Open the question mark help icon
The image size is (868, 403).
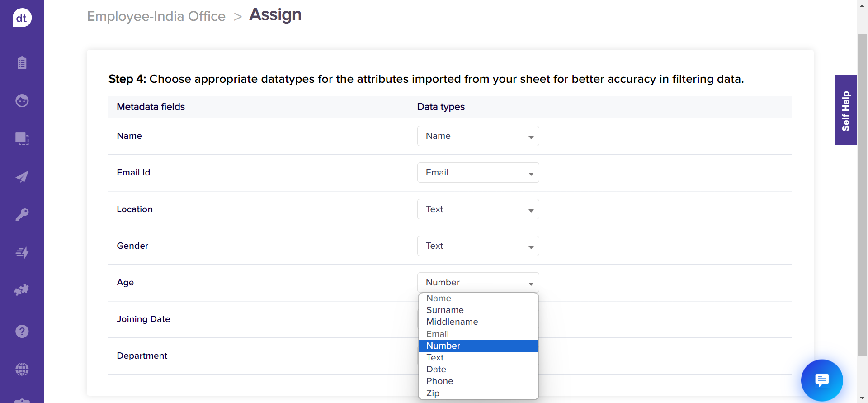(22, 332)
